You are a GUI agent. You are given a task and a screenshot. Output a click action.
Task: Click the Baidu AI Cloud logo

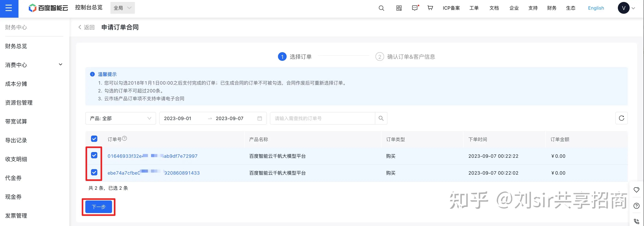pos(48,8)
